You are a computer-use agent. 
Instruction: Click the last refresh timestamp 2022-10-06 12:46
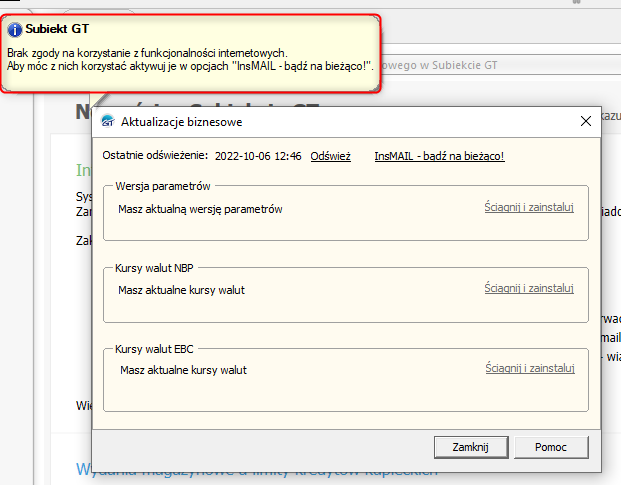click(x=257, y=156)
